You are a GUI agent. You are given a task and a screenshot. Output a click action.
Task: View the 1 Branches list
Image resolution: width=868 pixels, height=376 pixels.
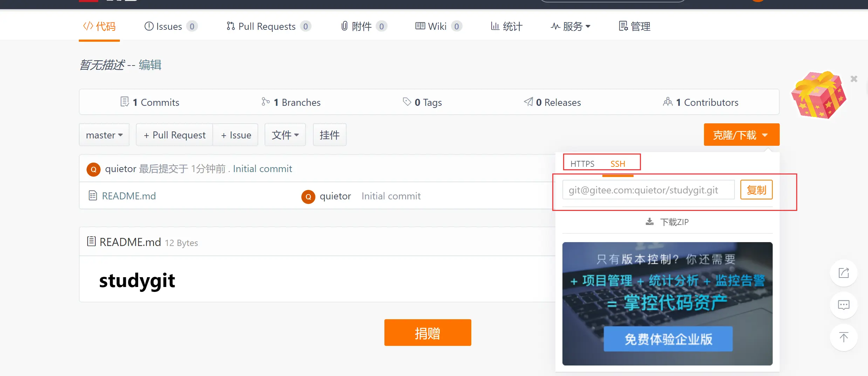coord(291,102)
